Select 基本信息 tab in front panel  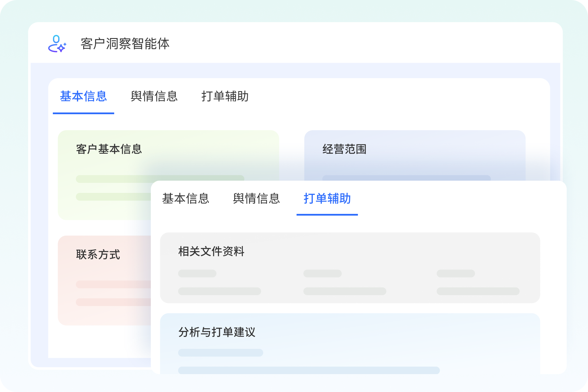(x=185, y=198)
